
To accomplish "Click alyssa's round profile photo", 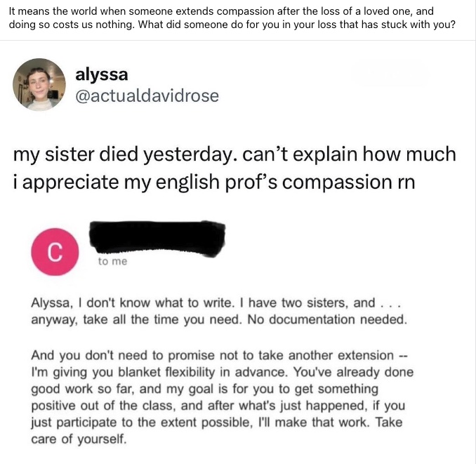I will 39,84.
